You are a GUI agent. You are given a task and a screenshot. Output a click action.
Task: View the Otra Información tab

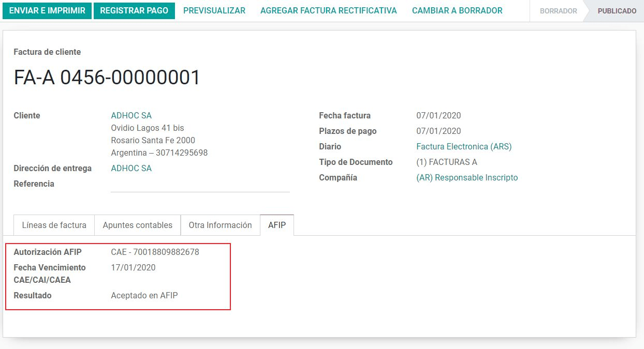point(220,225)
